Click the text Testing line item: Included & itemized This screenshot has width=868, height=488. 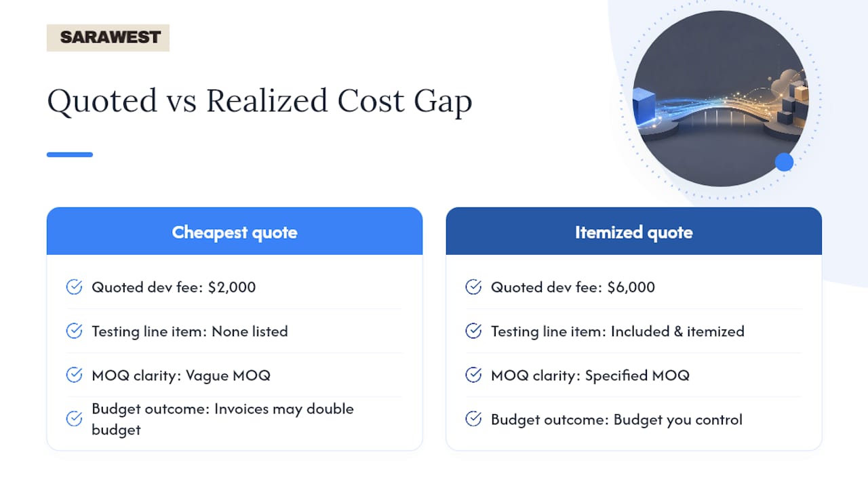coord(618,331)
